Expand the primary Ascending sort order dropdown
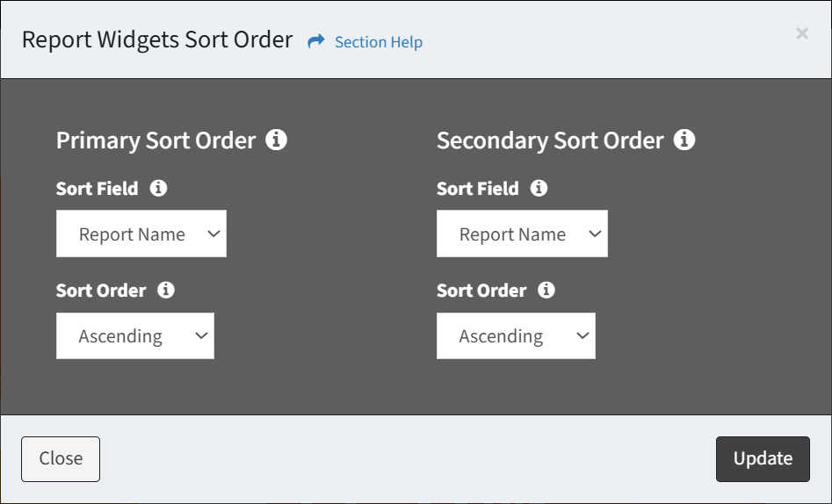The height and width of the screenshot is (504, 832). [x=135, y=335]
